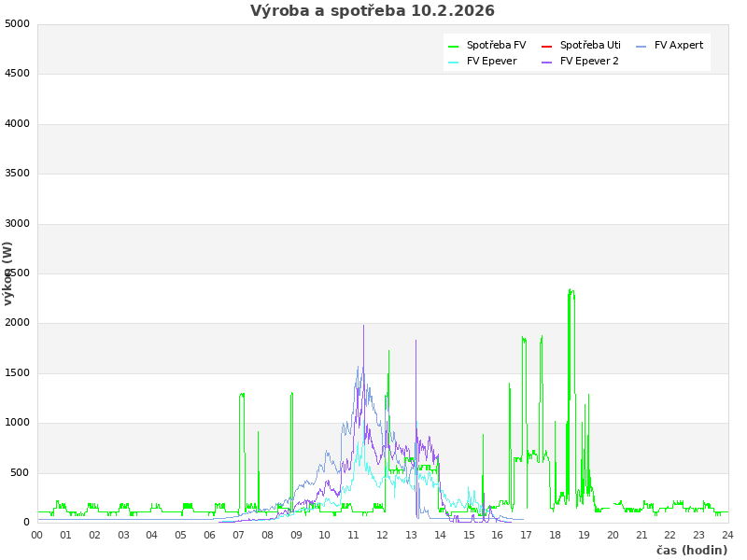Screen dimensions: 747x560
Task: Click the chart title Výroba a spotřeba 10.2.2026
Action: click(x=373, y=11)
